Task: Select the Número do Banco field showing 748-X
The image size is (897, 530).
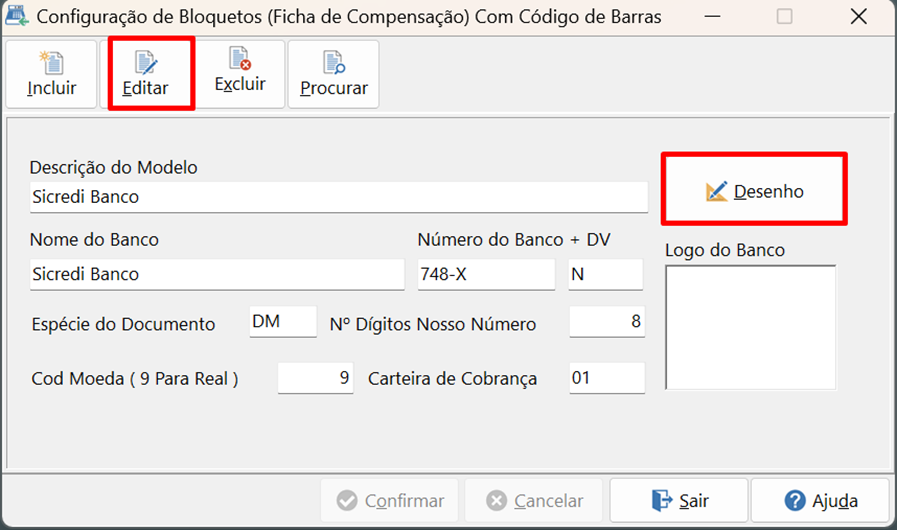Action: coord(486,274)
